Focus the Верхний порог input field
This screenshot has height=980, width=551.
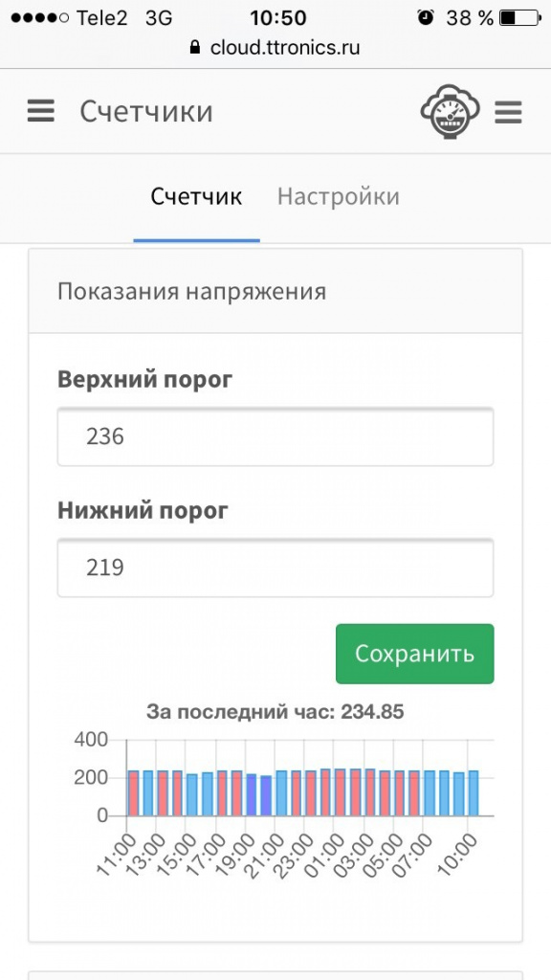275,436
